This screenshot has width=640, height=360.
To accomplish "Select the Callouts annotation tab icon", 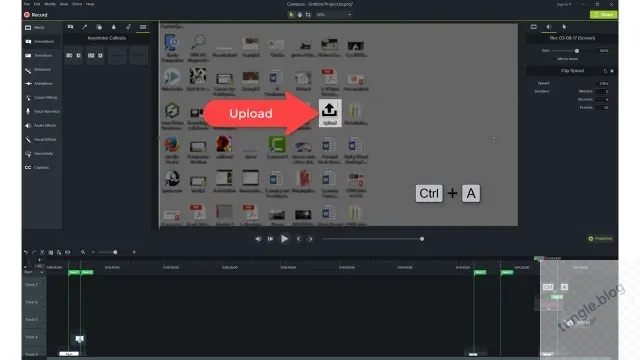I will tap(70, 27).
